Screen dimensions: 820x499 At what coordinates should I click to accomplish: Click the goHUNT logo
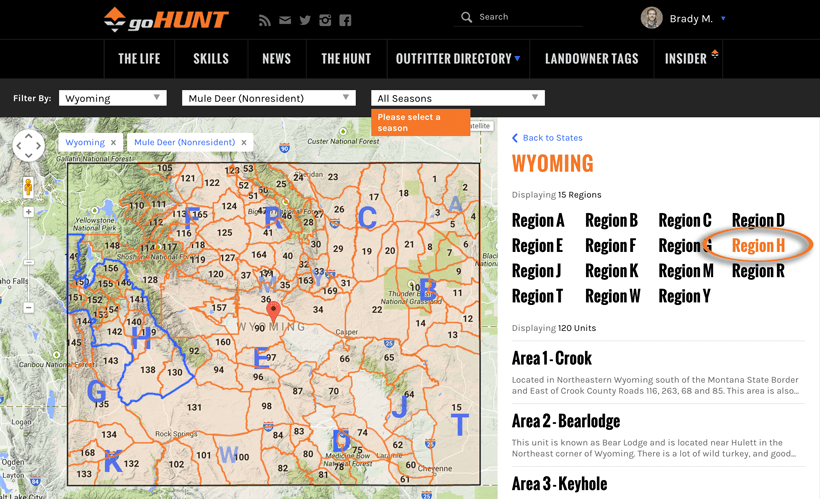[165, 19]
